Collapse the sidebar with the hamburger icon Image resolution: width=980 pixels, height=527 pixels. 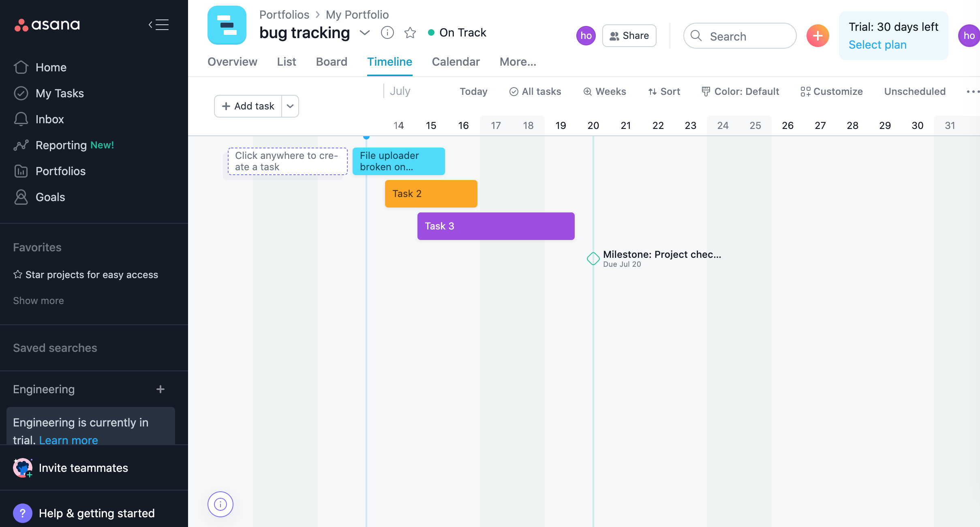158,25
